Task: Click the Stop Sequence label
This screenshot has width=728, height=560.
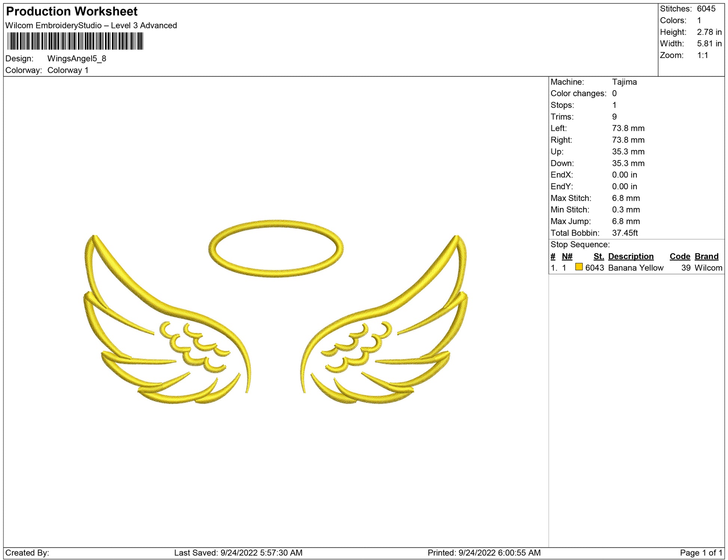Action: [x=580, y=245]
